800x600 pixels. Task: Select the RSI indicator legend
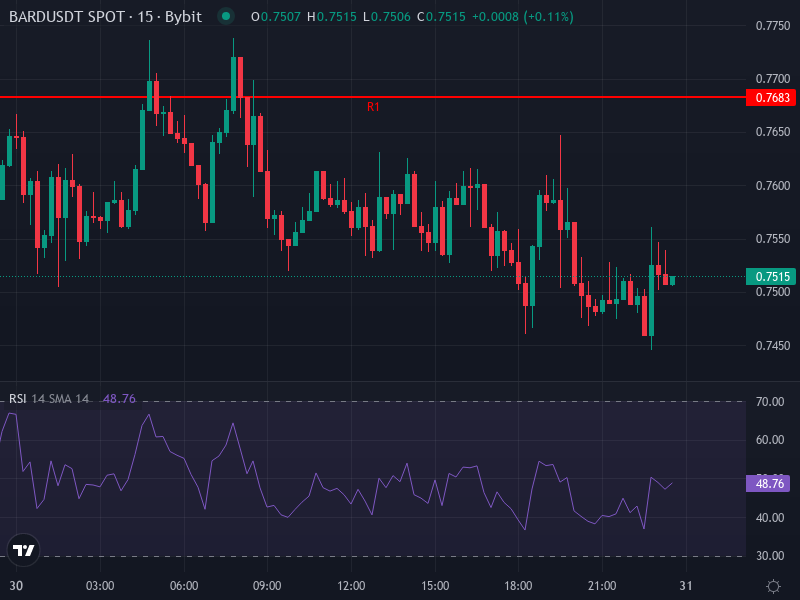pyautogui.click(x=20, y=396)
